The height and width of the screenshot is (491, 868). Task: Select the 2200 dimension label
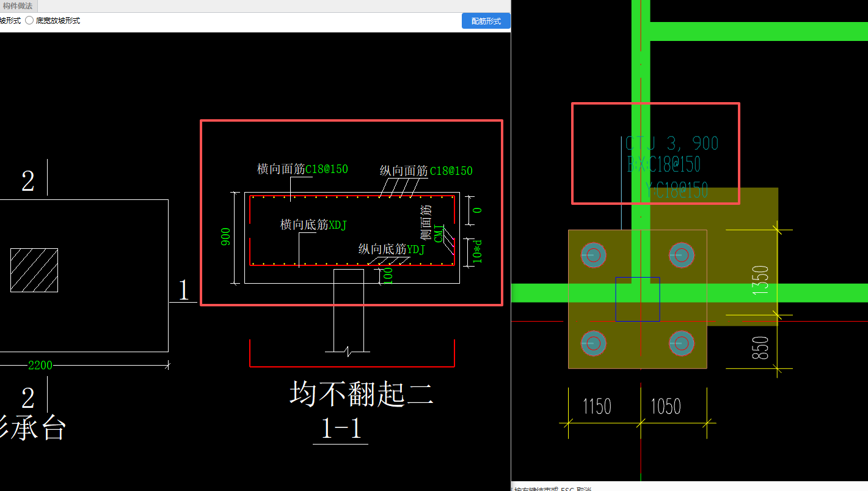coord(39,365)
